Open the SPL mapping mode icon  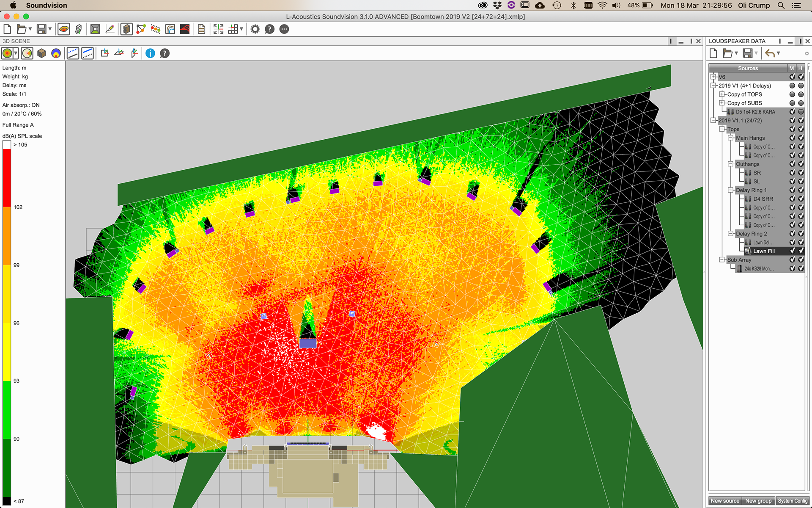coord(64,29)
